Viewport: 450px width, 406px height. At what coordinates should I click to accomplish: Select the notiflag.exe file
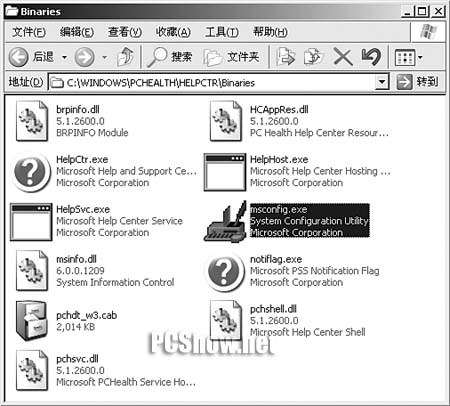pos(293,271)
